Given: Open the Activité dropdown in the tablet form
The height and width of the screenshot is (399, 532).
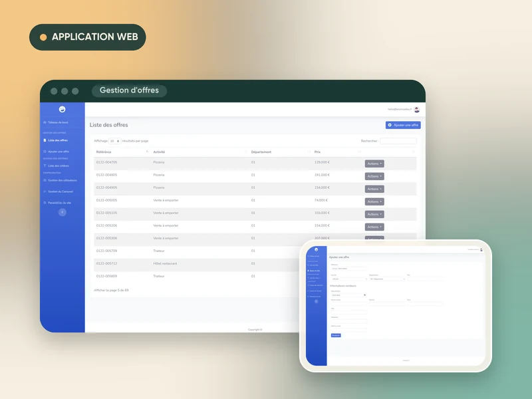Looking at the screenshot, I should (349, 279).
